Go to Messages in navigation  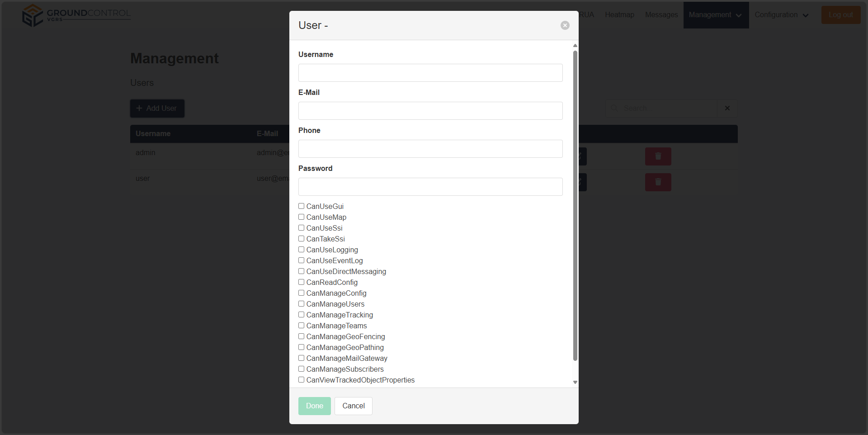pyautogui.click(x=661, y=15)
